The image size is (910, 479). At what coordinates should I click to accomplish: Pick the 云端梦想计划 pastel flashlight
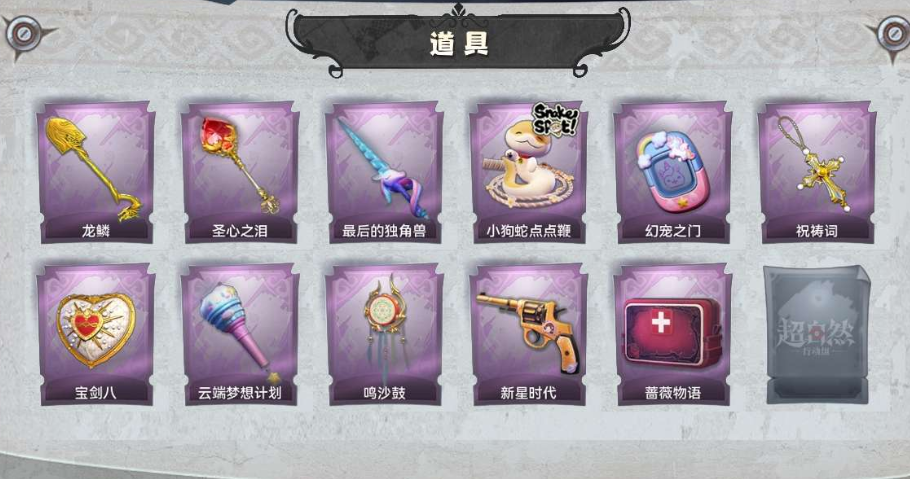[x=240, y=334]
